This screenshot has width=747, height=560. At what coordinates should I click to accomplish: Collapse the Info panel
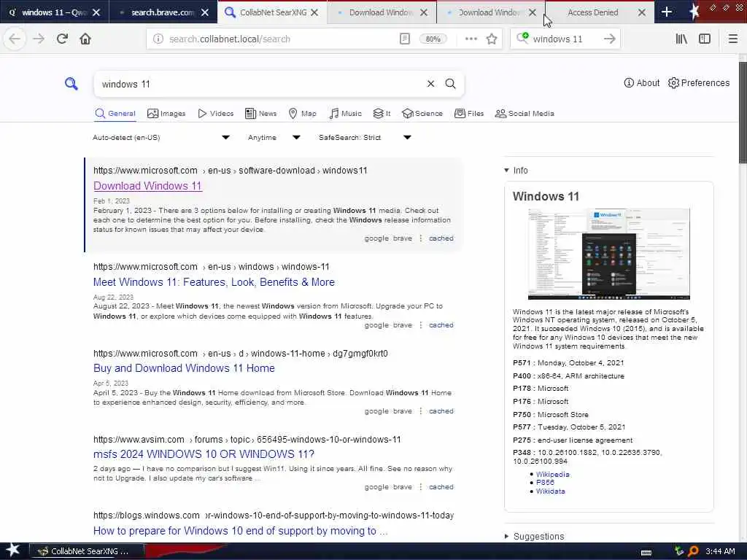(x=516, y=171)
